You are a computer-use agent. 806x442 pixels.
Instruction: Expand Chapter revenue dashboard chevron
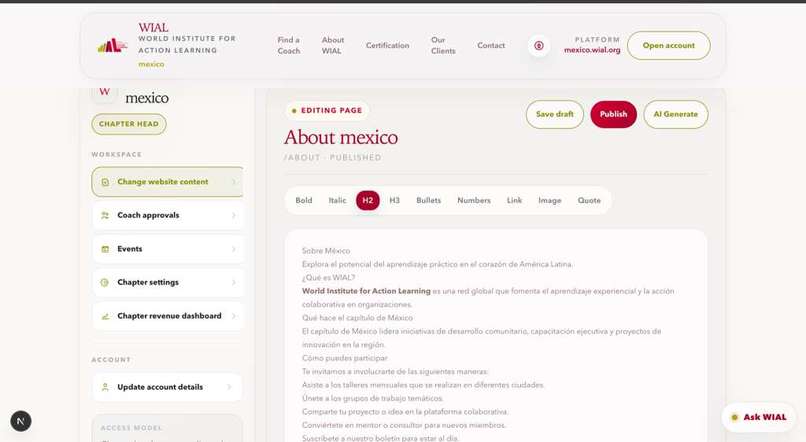(x=234, y=316)
